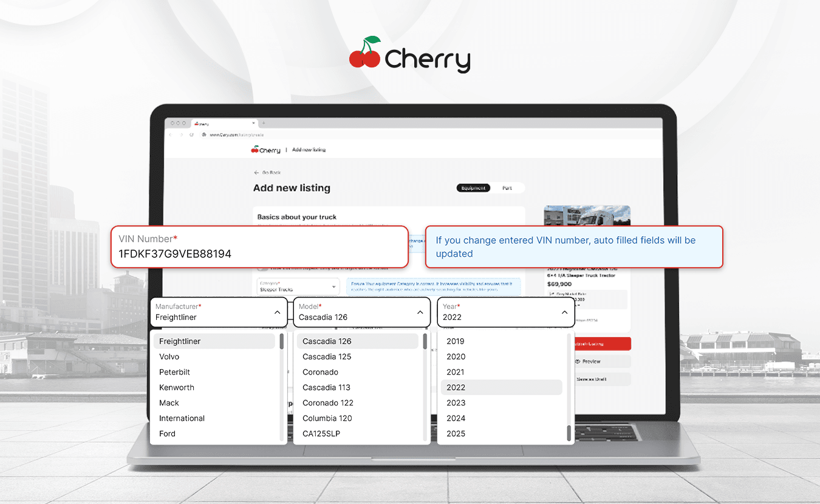This screenshot has height=504, width=820.
Task: Collapse the Year dropdown with its chevron
Action: click(564, 312)
